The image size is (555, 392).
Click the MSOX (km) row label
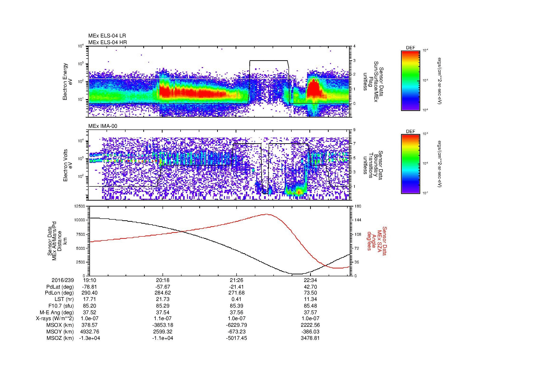coord(60,325)
